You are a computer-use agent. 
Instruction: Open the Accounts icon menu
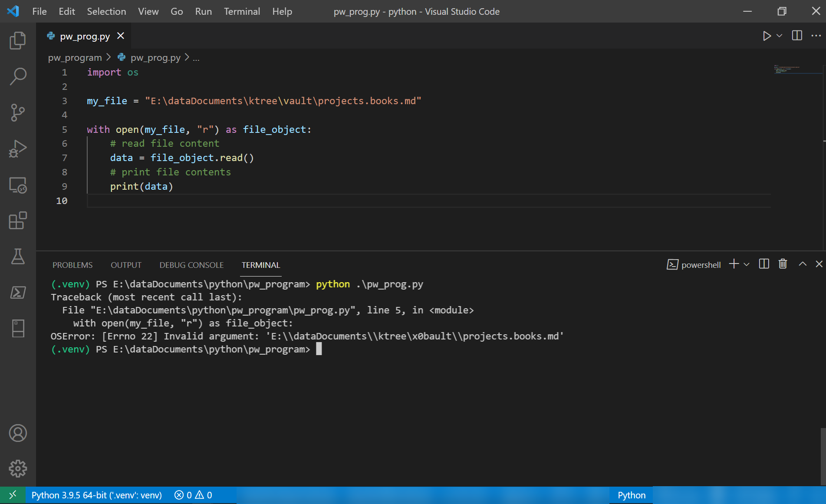(17, 433)
